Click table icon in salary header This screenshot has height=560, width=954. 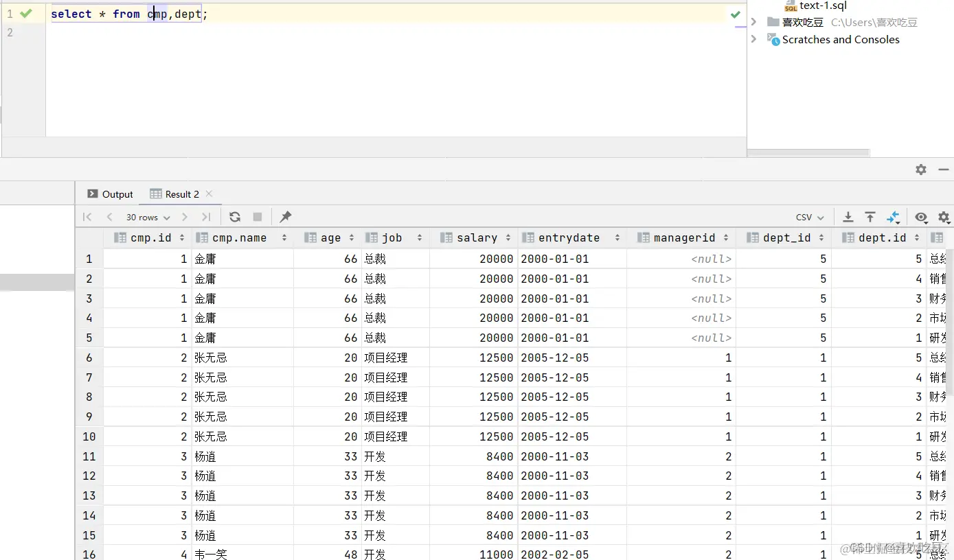pyautogui.click(x=446, y=237)
